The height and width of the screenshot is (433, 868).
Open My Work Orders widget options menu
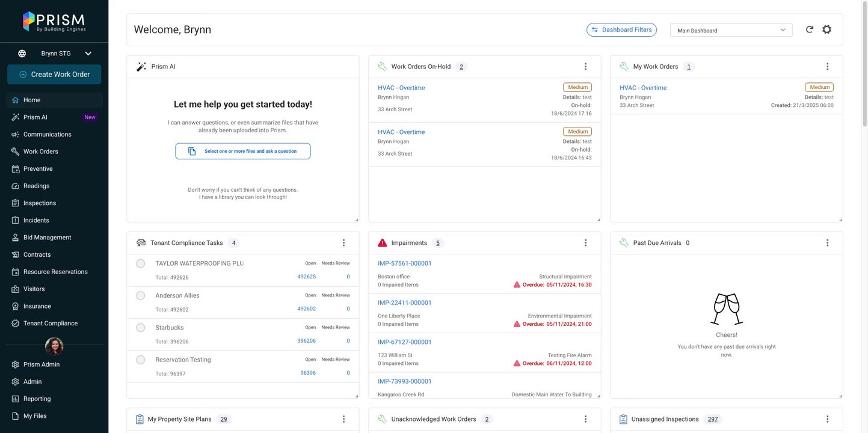tap(827, 67)
